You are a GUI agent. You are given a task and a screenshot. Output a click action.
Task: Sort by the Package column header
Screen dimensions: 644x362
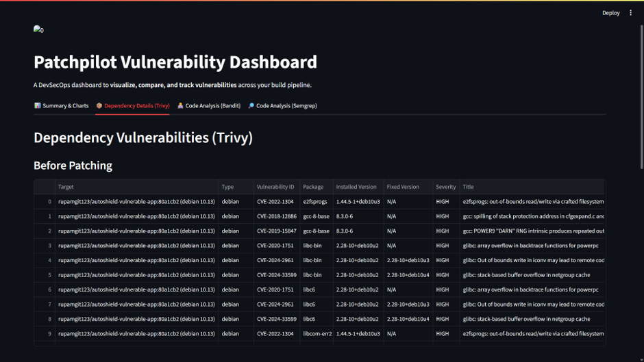click(x=317, y=187)
